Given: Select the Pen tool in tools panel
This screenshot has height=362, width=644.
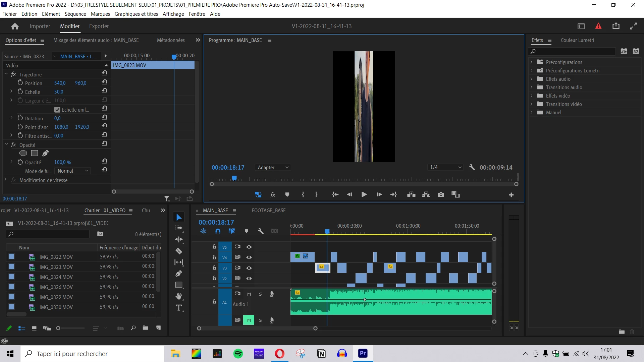Looking at the screenshot, I should 179,274.
